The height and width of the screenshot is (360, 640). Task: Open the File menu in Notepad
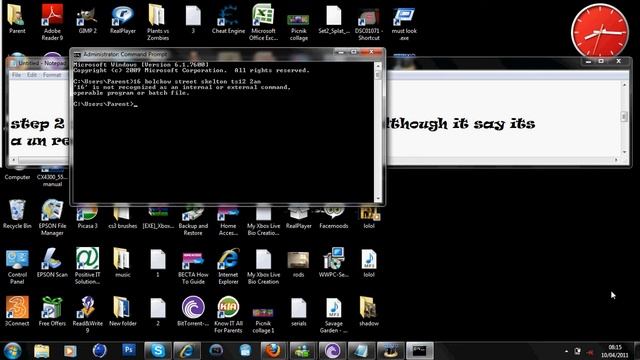point(16,75)
